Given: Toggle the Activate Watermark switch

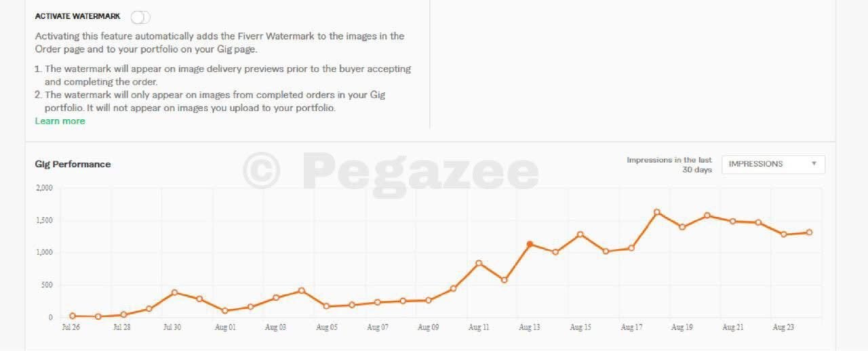Looking at the screenshot, I should click(x=140, y=17).
